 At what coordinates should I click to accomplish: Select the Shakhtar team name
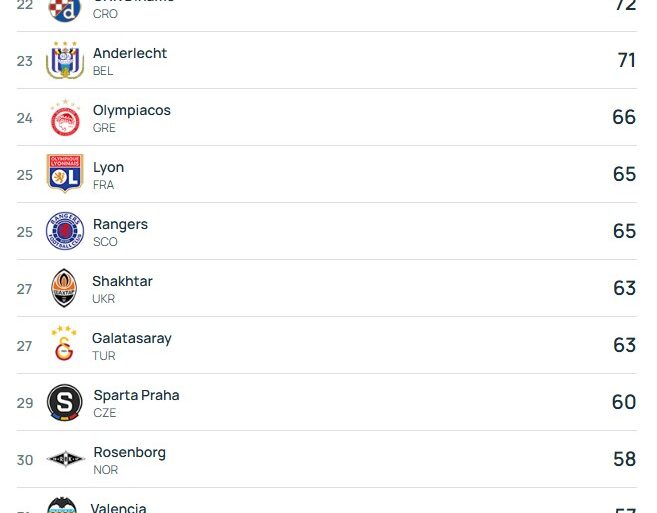[122, 281]
